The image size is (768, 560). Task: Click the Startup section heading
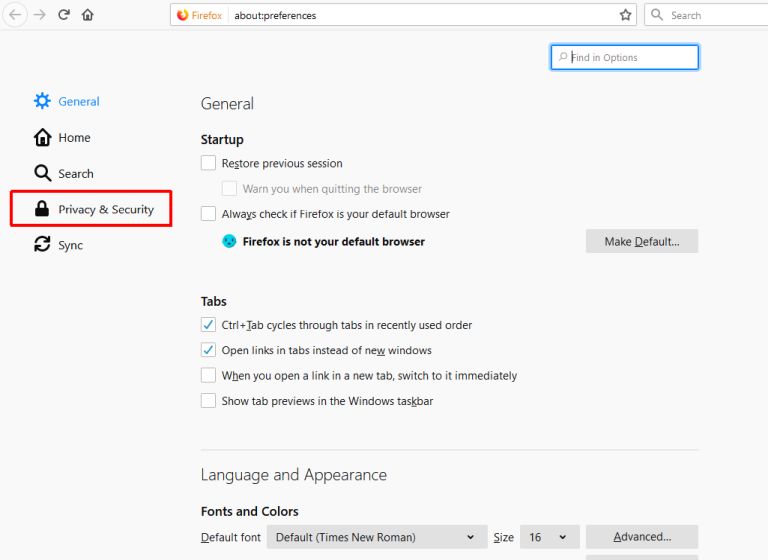[x=222, y=140]
